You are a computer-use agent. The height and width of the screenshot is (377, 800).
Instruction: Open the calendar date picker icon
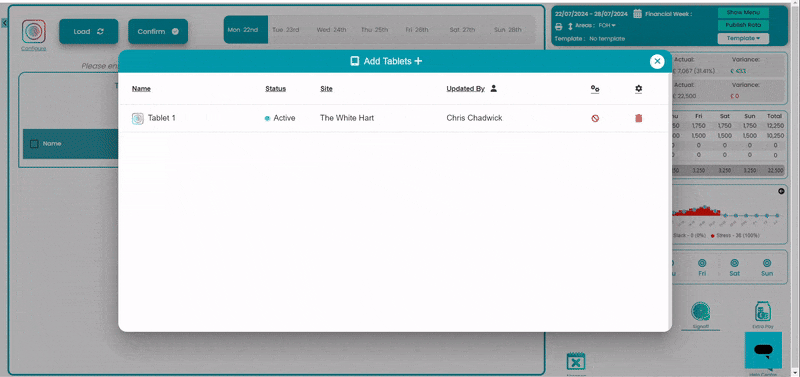(638, 14)
